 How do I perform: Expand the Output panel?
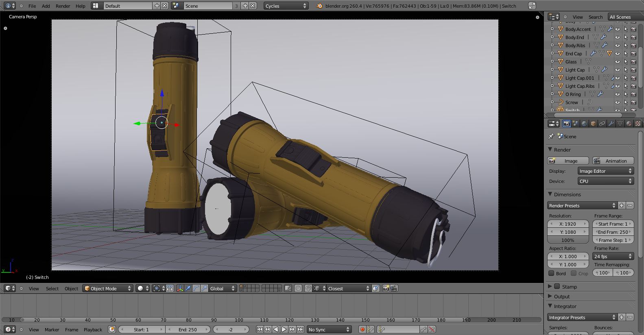tap(561, 296)
